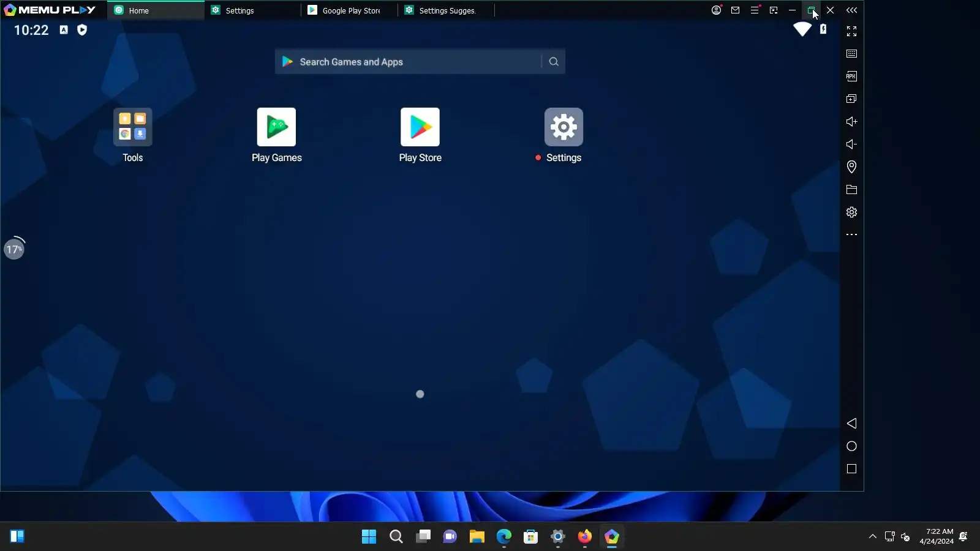Tap the Android Home circle button
The width and height of the screenshot is (980, 551).
[x=851, y=446]
